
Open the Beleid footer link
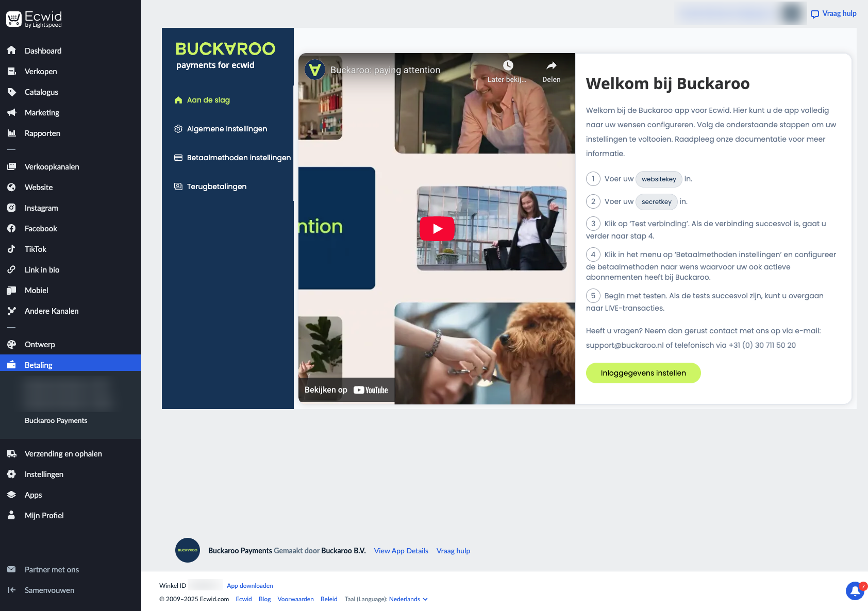(329, 599)
